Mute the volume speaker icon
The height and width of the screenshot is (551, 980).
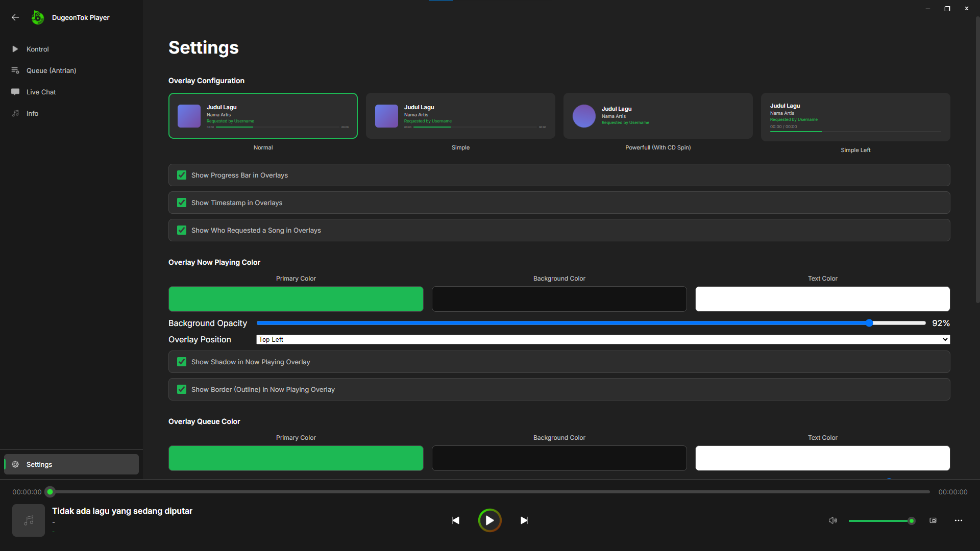(832, 520)
